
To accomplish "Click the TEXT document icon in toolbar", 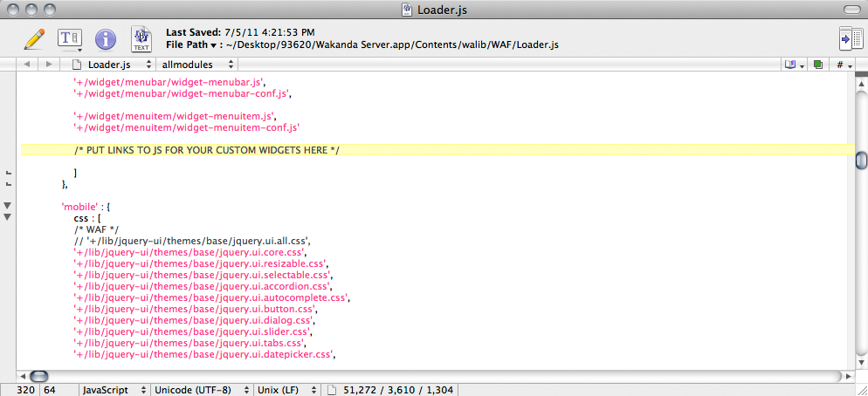I will 141,39.
